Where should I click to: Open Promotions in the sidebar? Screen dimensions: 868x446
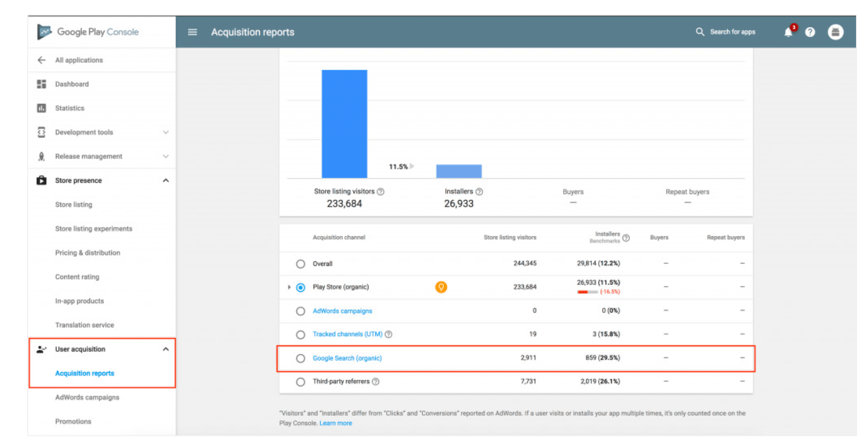(x=73, y=422)
